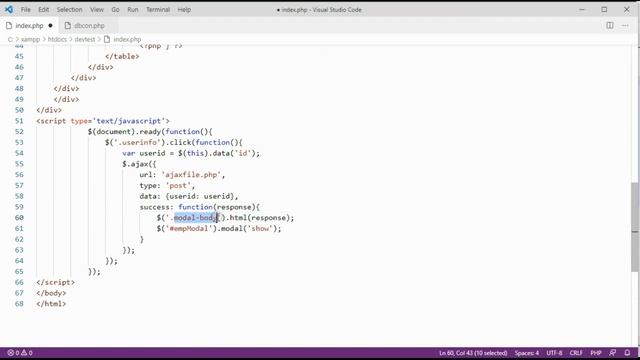Open the View menu
Viewport: 640px width, 360px height.
tap(97, 9)
